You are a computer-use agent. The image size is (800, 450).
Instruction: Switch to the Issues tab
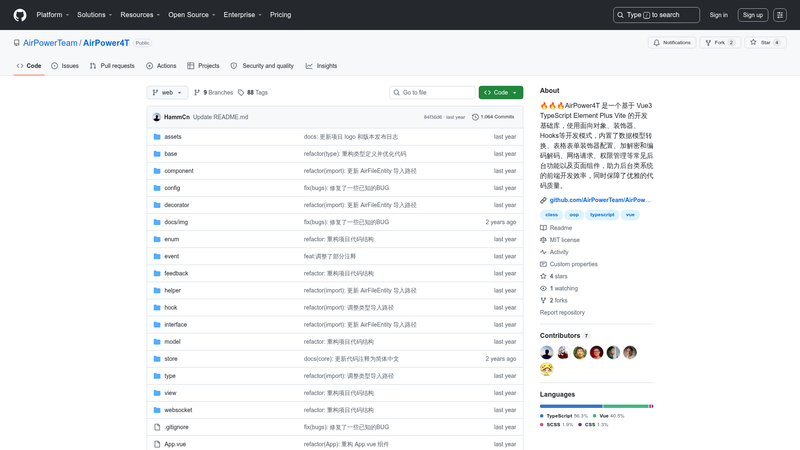pyautogui.click(x=65, y=66)
